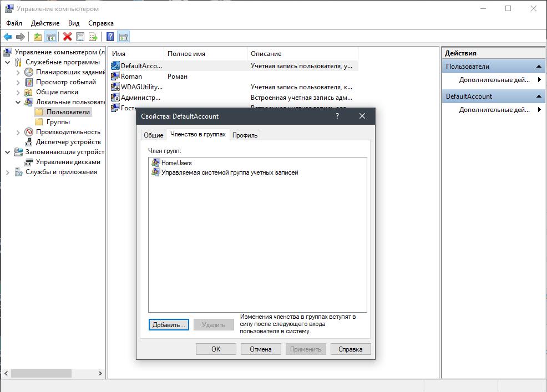Viewport: 547px width, 392px height.
Task: Select Управление компьютером root node
Action: 60,52
